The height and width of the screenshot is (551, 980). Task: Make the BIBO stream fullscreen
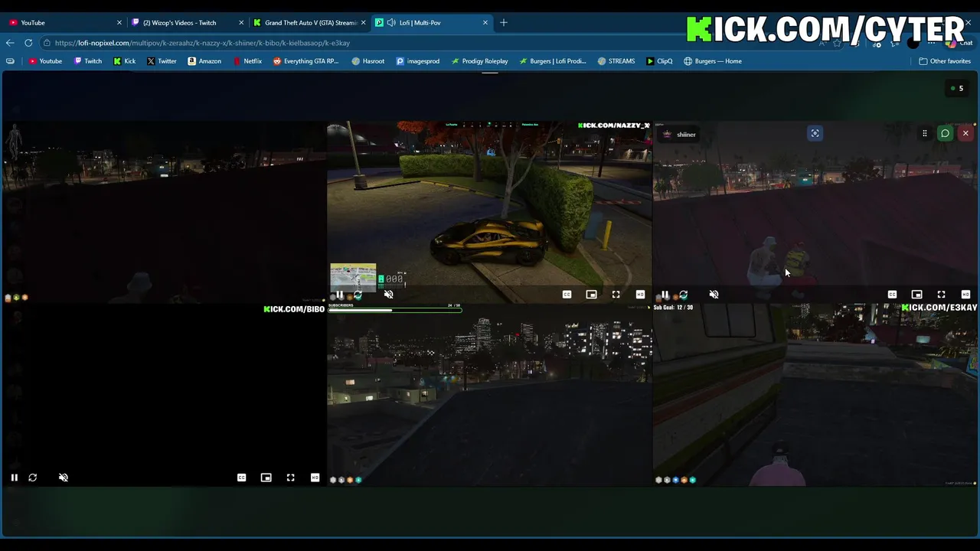click(x=290, y=478)
